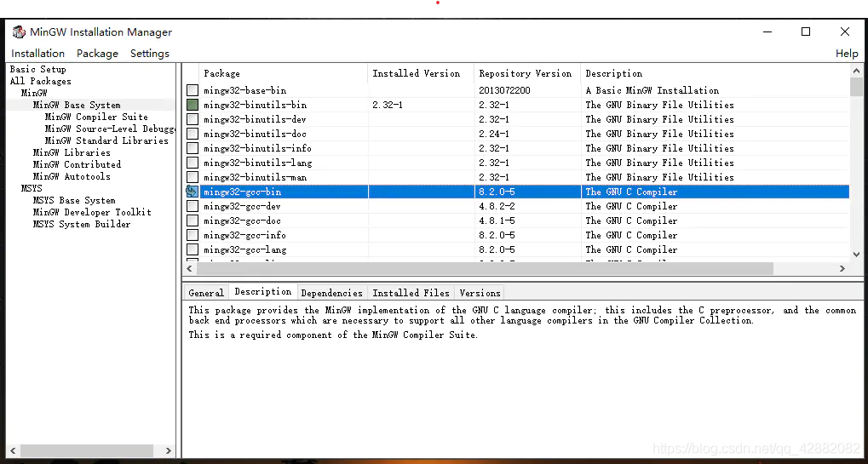868x464 pixels.
Task: Mark checkbox for mingw32-gcc-lang
Action: point(193,249)
